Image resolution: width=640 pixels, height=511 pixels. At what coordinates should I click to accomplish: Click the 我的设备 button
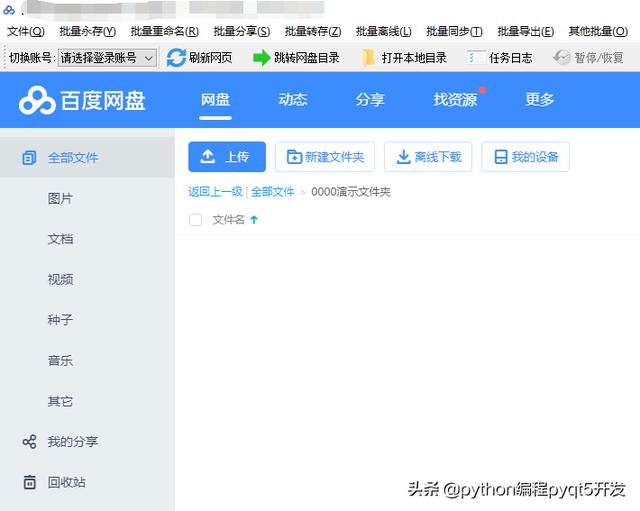[x=525, y=157]
